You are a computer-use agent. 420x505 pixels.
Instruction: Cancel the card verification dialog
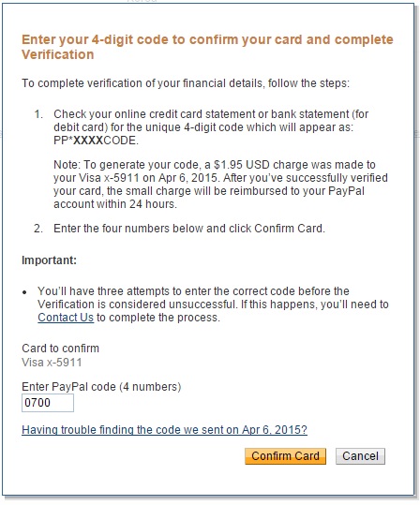pos(360,456)
